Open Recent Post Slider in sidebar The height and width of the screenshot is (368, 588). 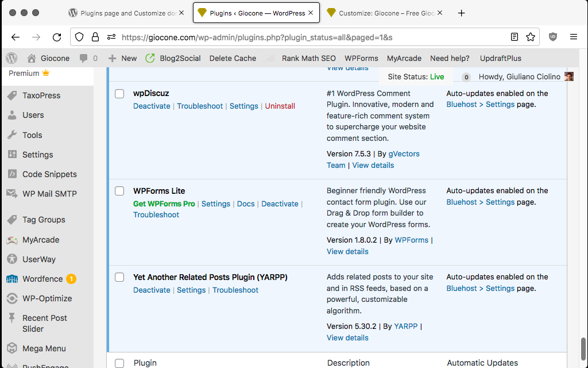pyautogui.click(x=45, y=323)
